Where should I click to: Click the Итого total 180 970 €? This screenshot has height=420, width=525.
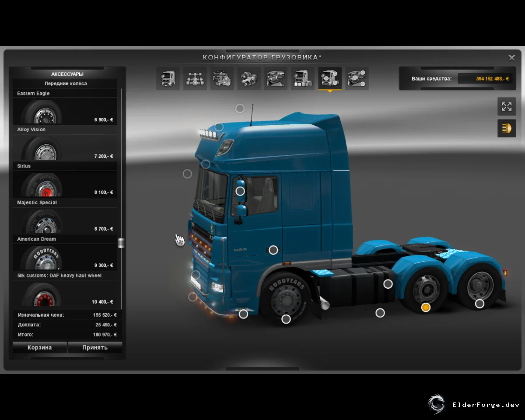[x=105, y=335]
